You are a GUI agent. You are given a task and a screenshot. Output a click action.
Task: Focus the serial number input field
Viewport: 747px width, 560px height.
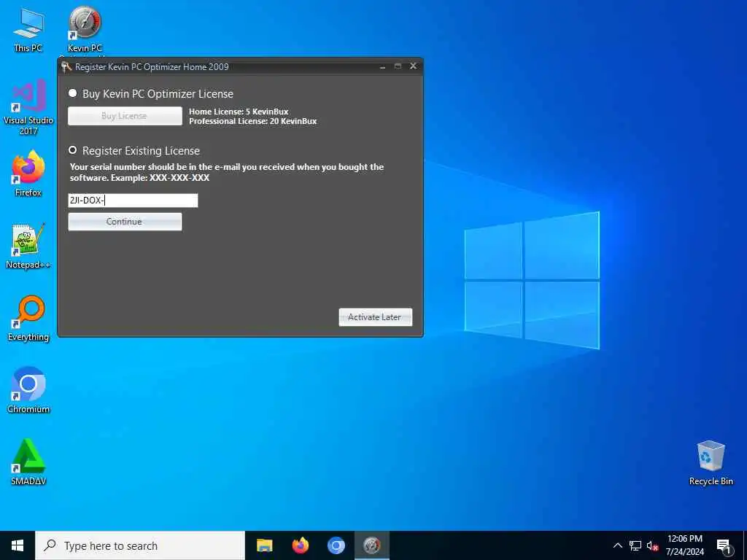click(x=133, y=201)
